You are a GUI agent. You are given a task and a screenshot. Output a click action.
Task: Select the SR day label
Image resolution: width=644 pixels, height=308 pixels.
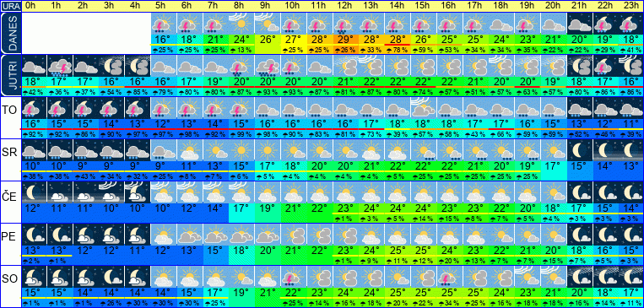click(x=9, y=153)
